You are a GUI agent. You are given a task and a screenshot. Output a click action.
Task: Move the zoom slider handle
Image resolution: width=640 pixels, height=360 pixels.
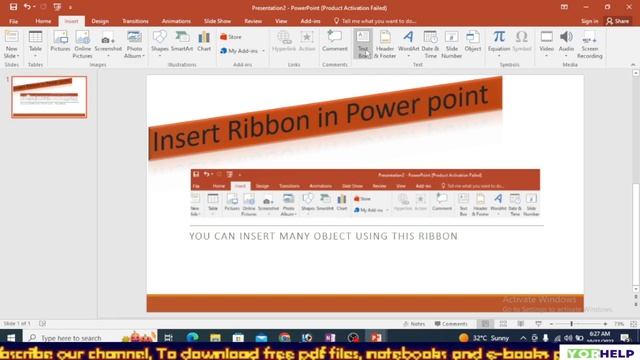[571, 324]
